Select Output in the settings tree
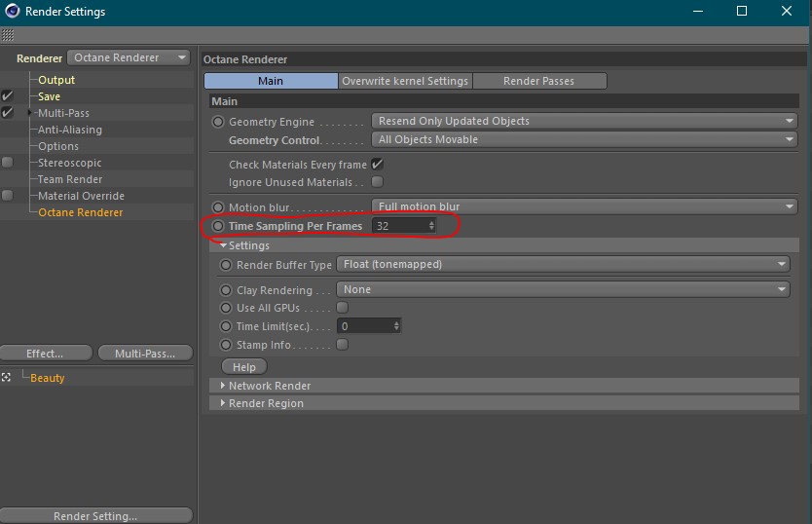812x524 pixels. 56,80
